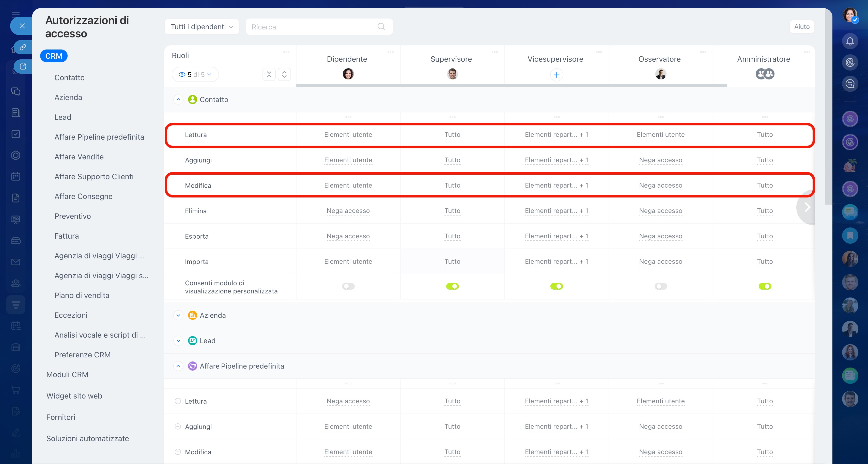Open the calendar icon in left sidebar

[x=15, y=176]
